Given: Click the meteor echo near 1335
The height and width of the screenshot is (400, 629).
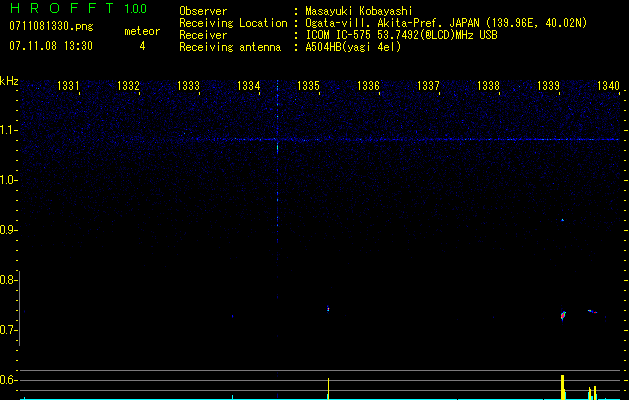Looking at the screenshot, I should [x=328, y=309].
